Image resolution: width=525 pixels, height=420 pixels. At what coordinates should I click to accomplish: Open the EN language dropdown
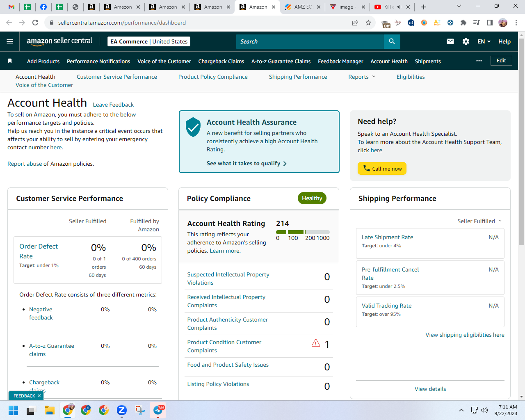[x=484, y=41]
